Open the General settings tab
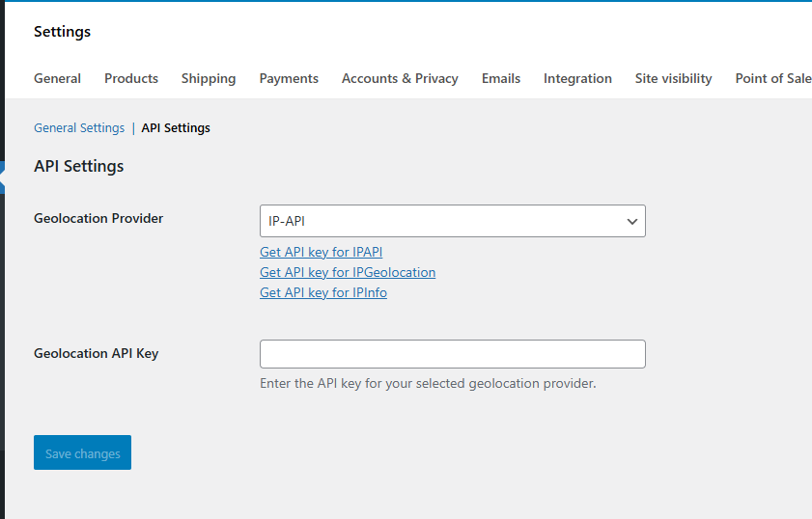 (x=57, y=79)
